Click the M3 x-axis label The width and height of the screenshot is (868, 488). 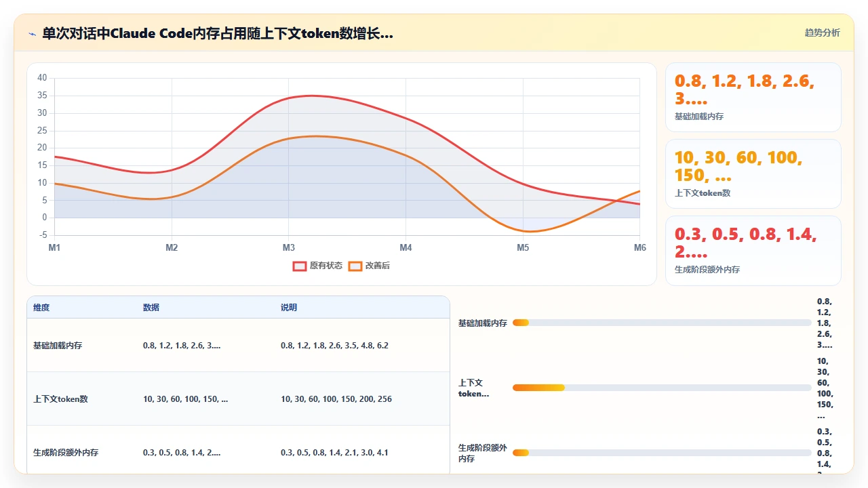click(289, 248)
